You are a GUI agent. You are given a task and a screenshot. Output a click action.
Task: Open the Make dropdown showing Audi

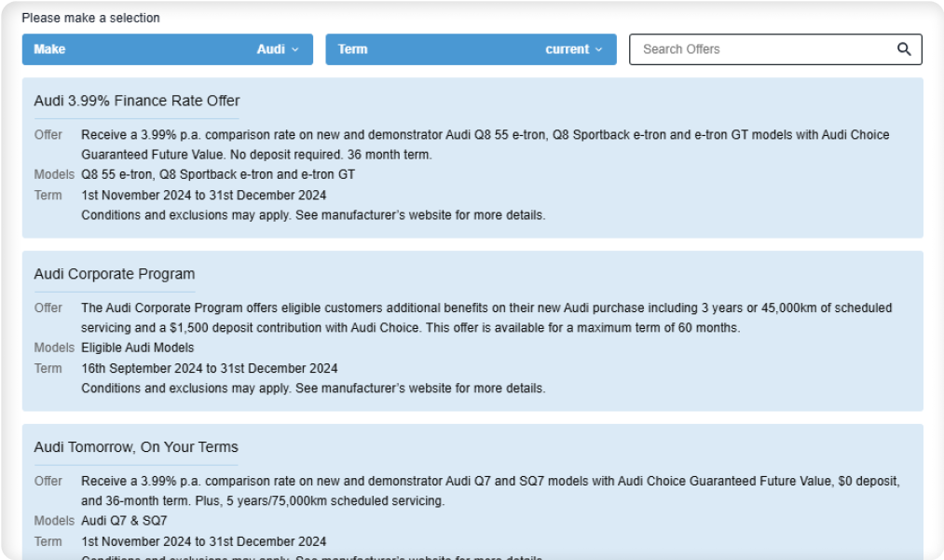(x=168, y=49)
